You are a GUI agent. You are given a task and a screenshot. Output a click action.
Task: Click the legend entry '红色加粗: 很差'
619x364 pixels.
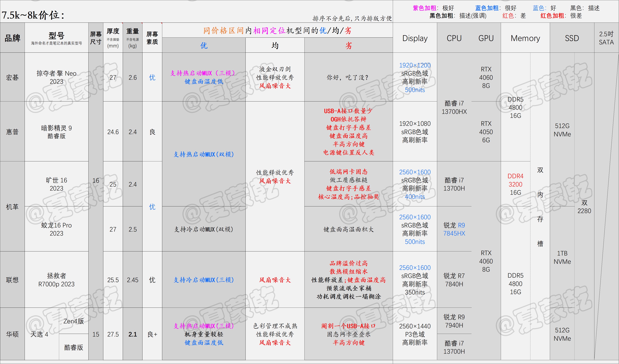point(561,16)
